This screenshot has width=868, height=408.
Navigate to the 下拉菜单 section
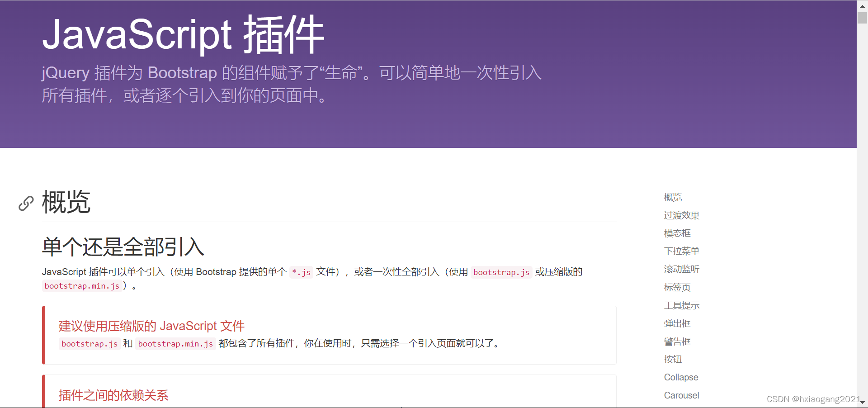point(681,251)
